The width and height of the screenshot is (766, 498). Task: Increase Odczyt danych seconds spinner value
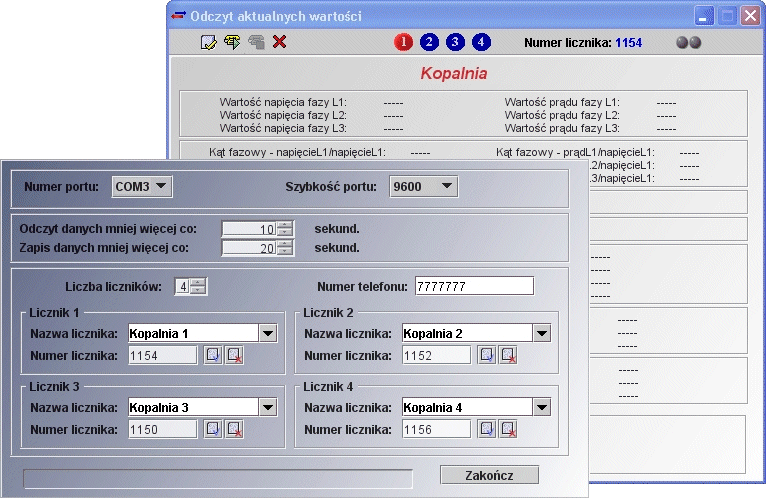click(x=285, y=225)
